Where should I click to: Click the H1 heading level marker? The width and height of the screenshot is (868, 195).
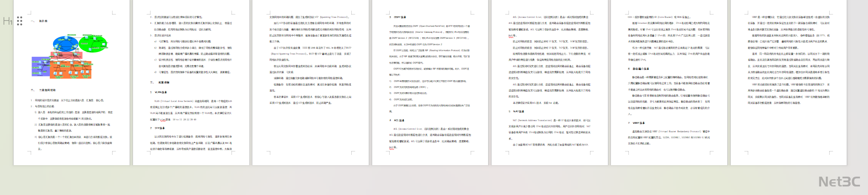(x=7, y=21)
